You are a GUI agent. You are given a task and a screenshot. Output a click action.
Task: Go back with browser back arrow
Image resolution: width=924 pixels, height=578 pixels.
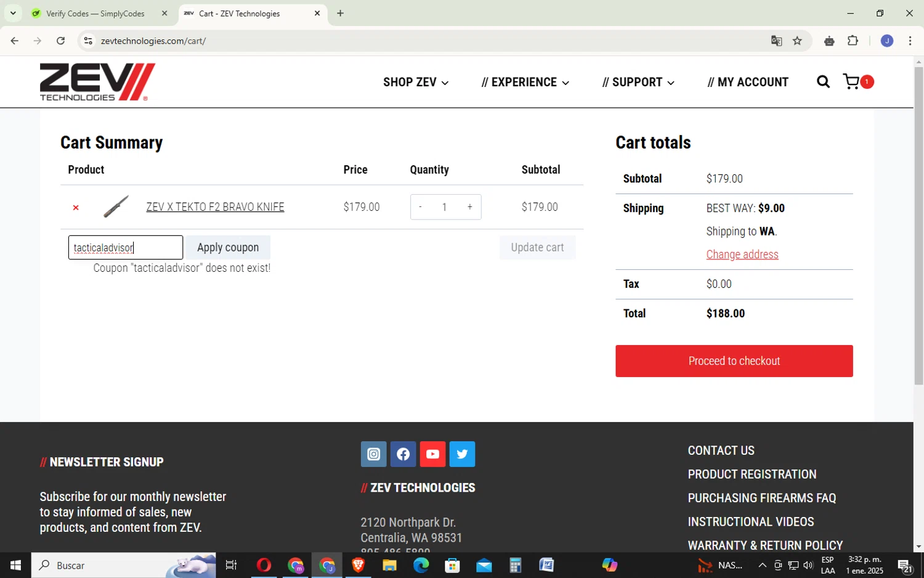click(14, 41)
